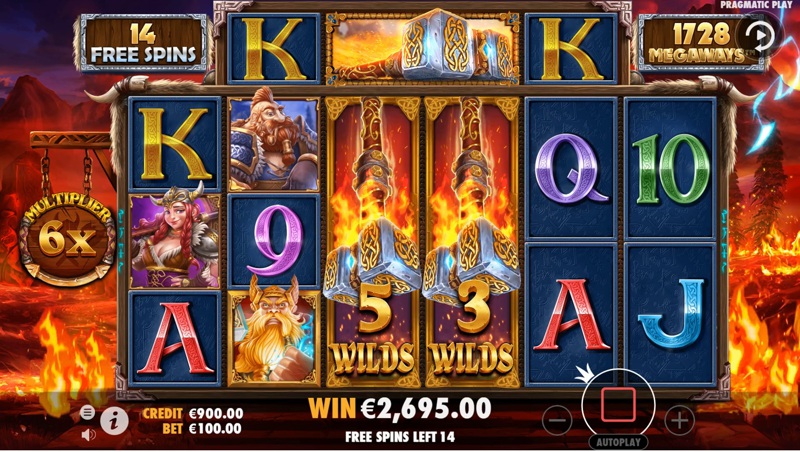
Task: Select the red-bearded armored dwarf symbol
Action: [274, 144]
